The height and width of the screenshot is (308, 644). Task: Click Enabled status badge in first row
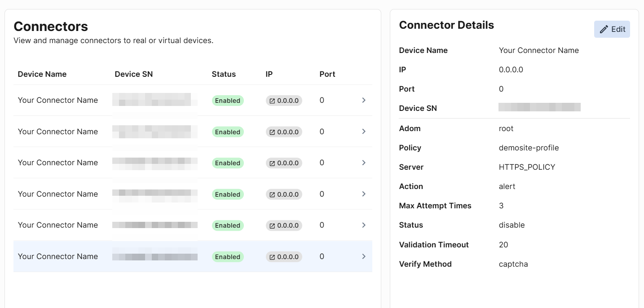tap(228, 101)
